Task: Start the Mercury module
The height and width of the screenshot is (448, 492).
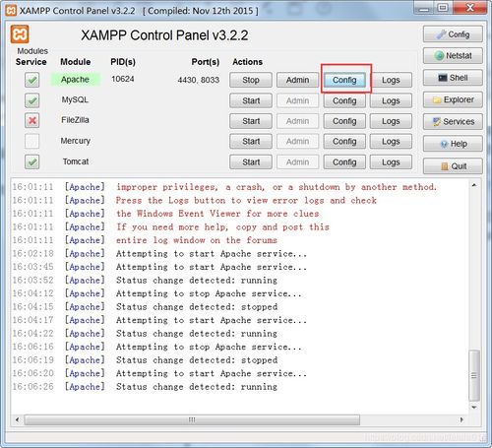Action: tap(251, 142)
